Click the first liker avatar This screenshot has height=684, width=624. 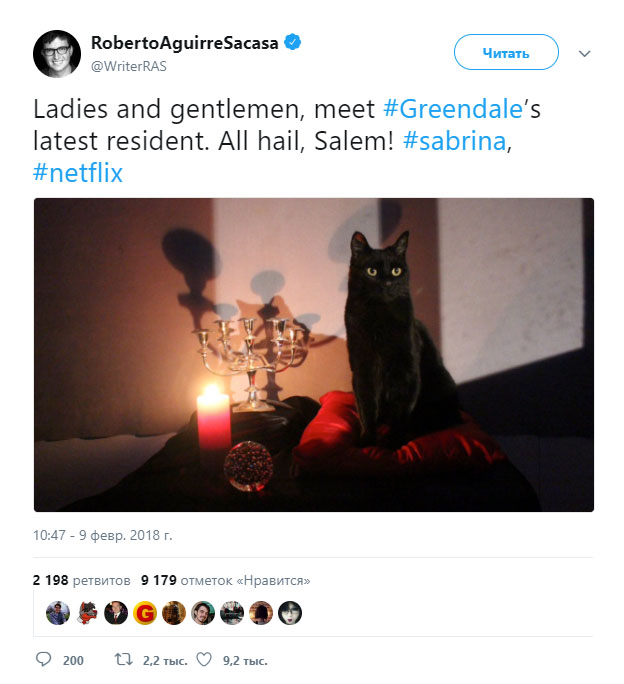pos(58,613)
